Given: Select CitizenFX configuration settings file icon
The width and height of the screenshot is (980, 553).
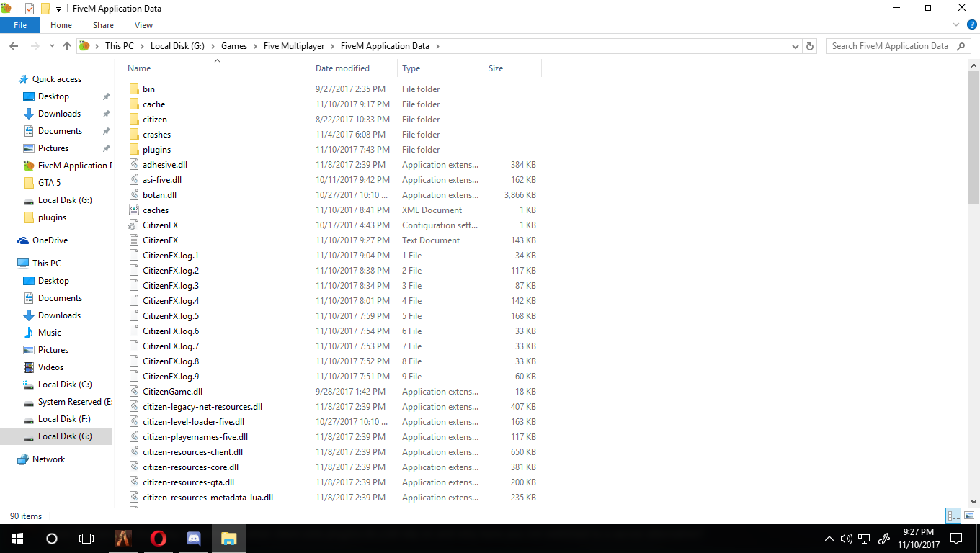Looking at the screenshot, I should click(134, 225).
